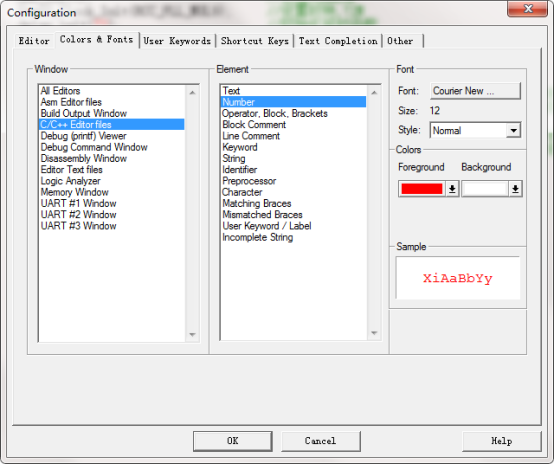The height and width of the screenshot is (464, 554).
Task: Choose 'Keyword' element
Action: (293, 147)
